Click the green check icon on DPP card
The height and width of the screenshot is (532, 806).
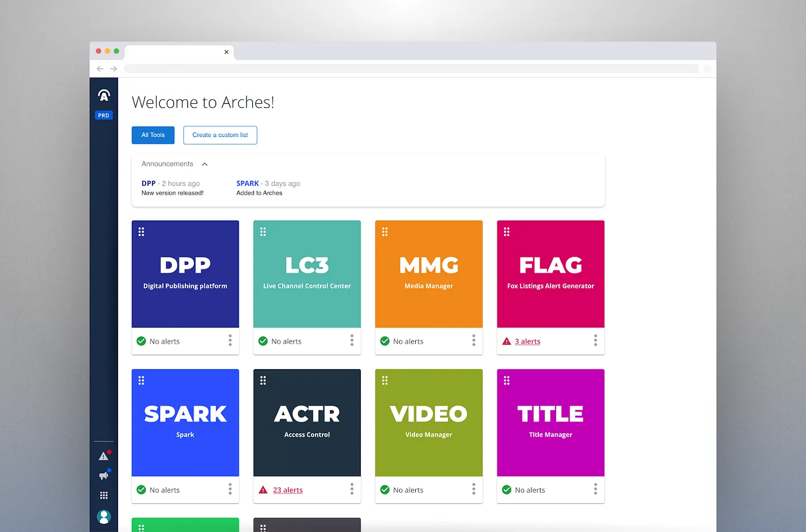point(141,341)
